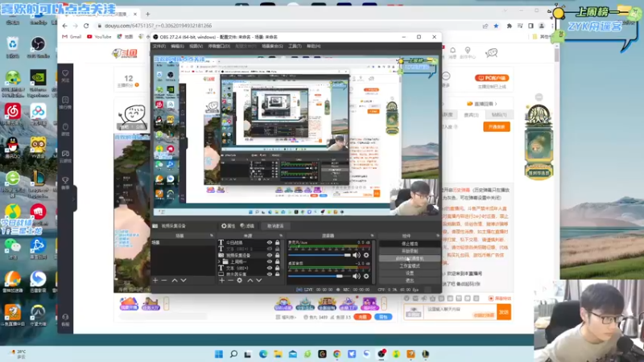Toggle visibility of 今日战绩 source in OBS
The width and height of the screenshot is (644, 362).
270,243
